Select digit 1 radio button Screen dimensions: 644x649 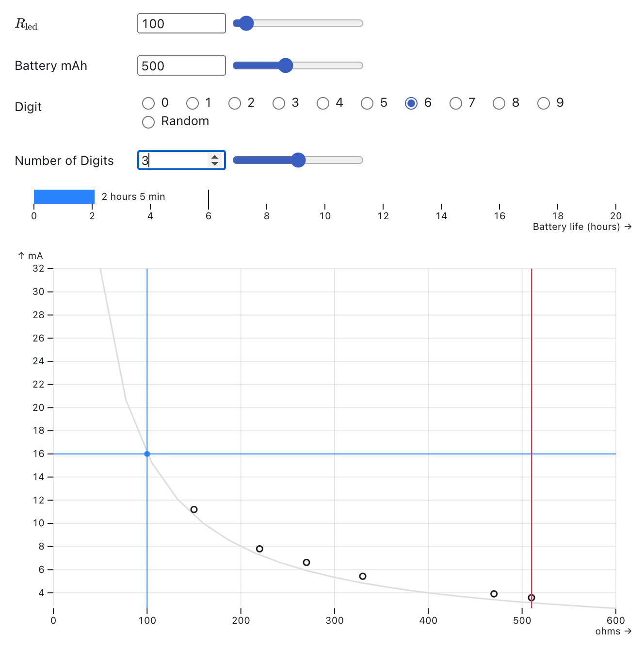point(193,103)
